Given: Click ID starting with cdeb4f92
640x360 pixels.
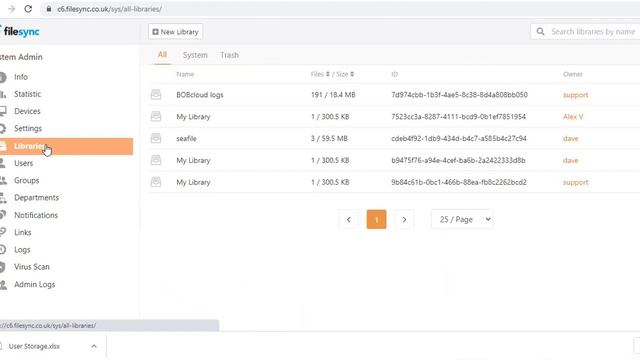Looking at the screenshot, I should [x=459, y=138].
